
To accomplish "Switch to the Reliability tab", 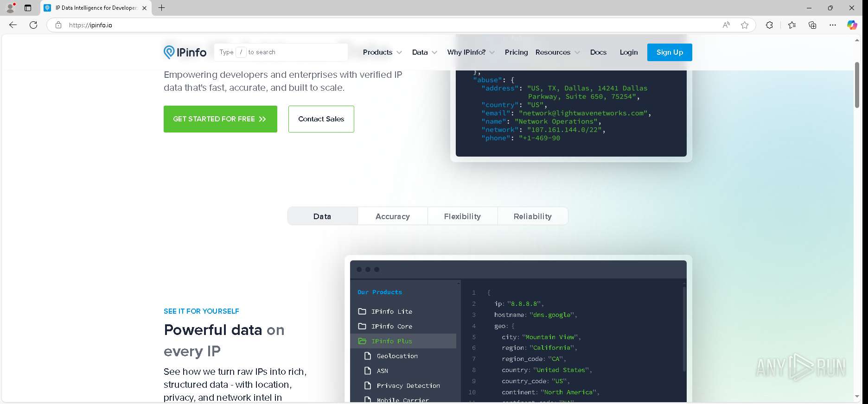I will [533, 216].
